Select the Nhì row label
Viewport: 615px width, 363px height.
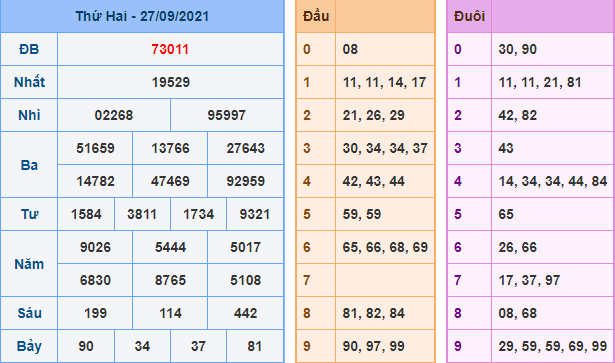(x=29, y=115)
